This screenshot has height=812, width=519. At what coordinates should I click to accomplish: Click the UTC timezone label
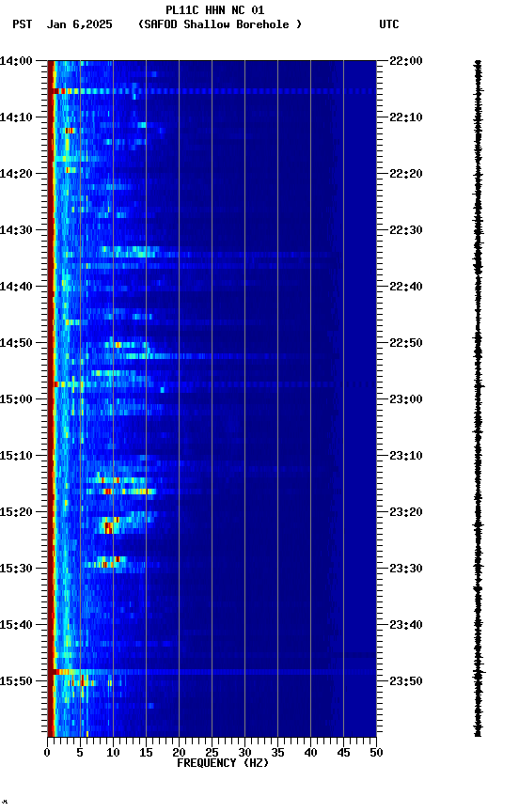pos(389,24)
